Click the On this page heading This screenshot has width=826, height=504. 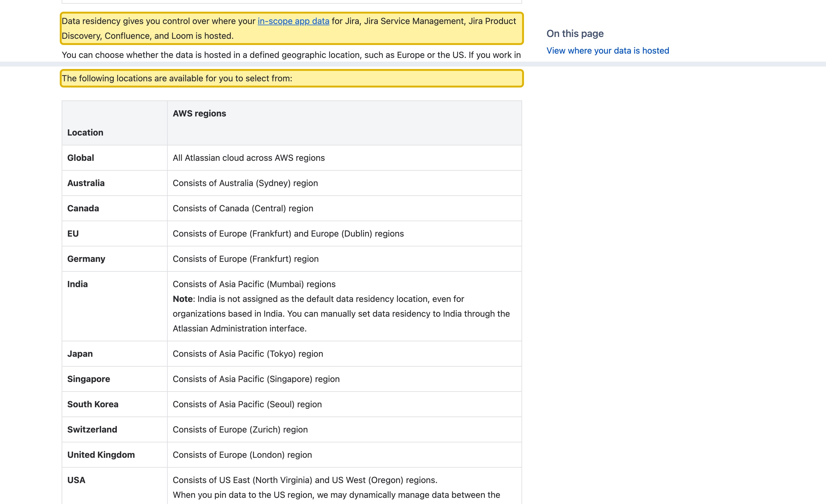[575, 34]
